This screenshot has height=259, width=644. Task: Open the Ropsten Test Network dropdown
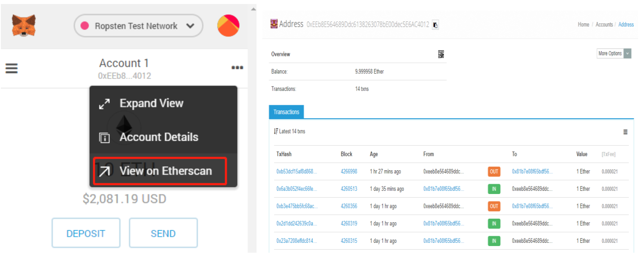pos(139,26)
